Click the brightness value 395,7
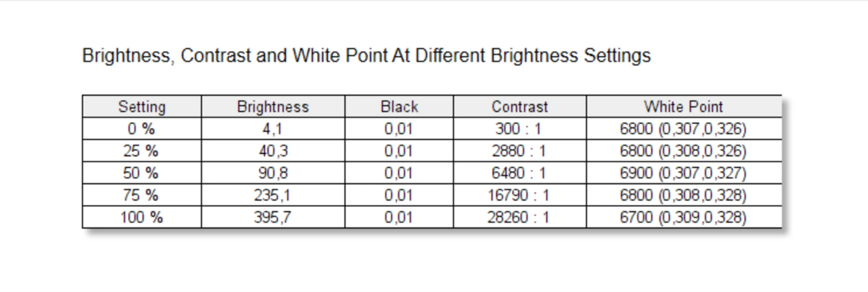Image resolution: width=868 pixels, height=292 pixels. point(273,218)
